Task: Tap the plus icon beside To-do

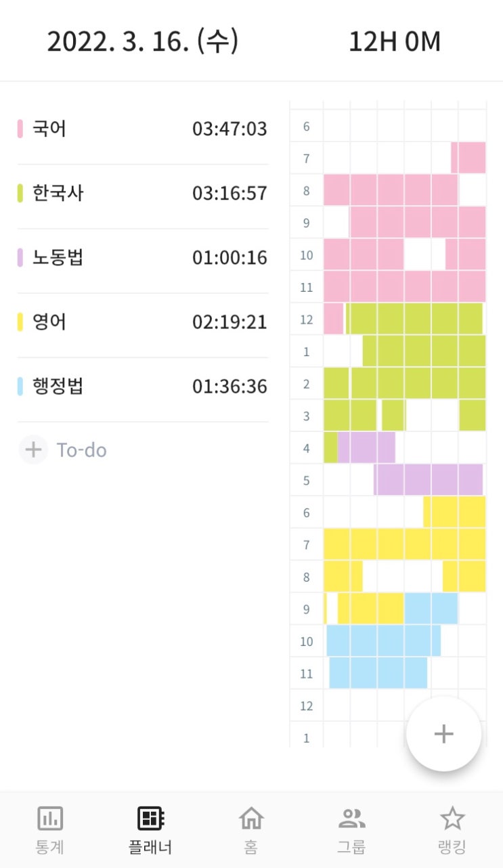Action: pyautogui.click(x=33, y=450)
